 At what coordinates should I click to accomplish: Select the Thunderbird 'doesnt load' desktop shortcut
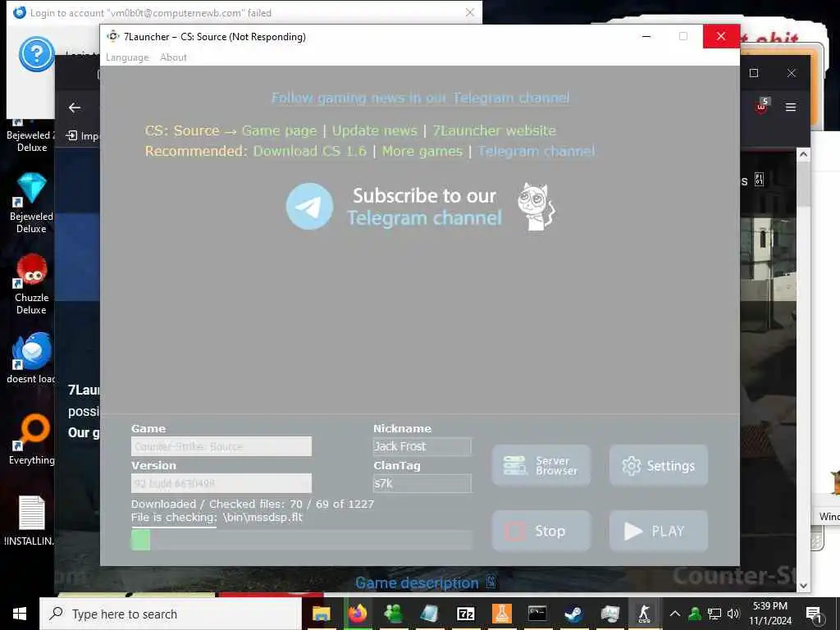(x=32, y=358)
